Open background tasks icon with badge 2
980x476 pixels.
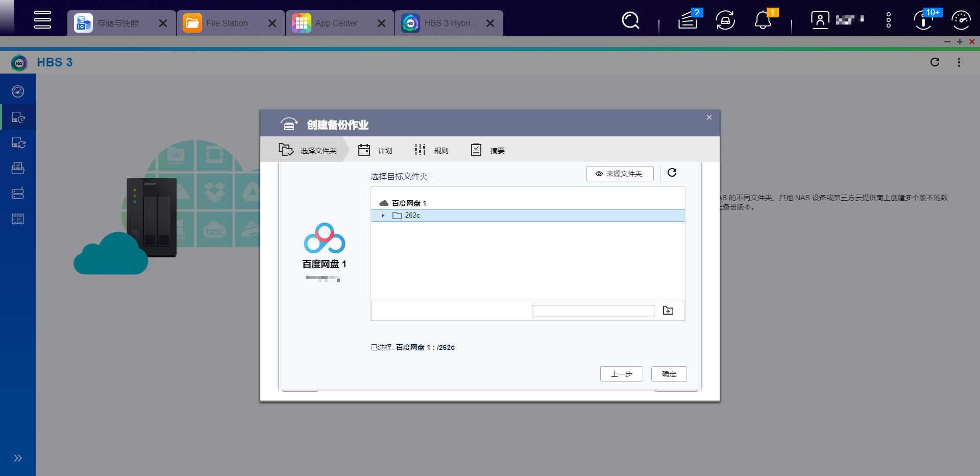[x=689, y=20]
